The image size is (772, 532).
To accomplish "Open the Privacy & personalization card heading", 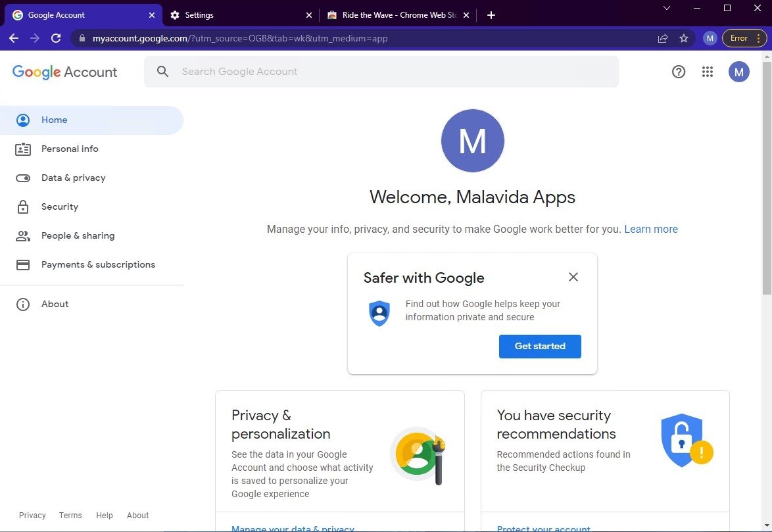I will [281, 425].
